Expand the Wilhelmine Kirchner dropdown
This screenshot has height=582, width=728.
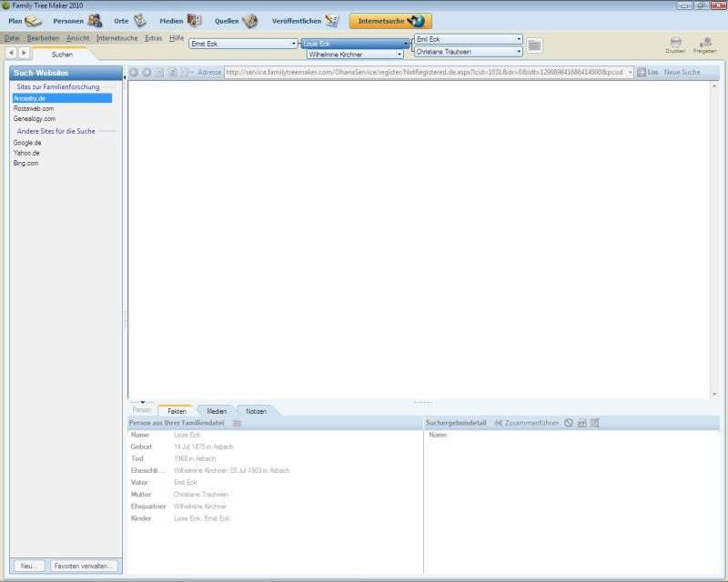point(399,55)
